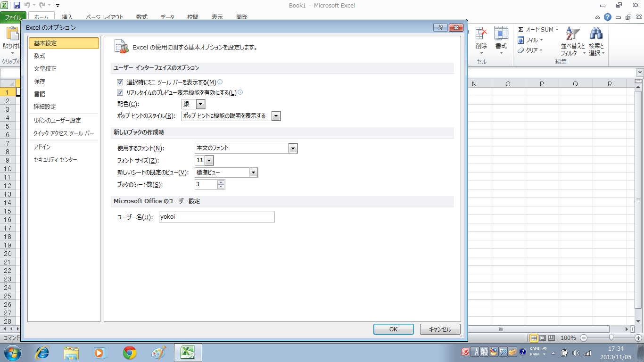Open Google Chrome from the taskbar
The image size is (644, 362).
[x=130, y=353]
